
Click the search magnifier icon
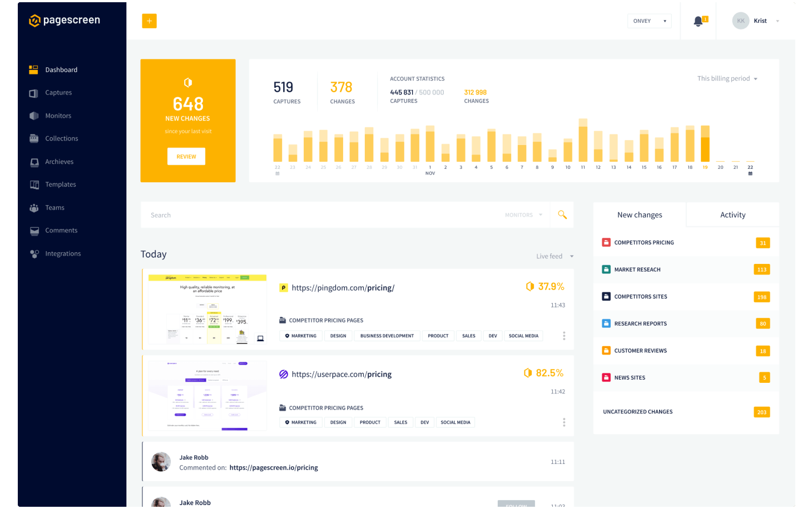(x=562, y=214)
